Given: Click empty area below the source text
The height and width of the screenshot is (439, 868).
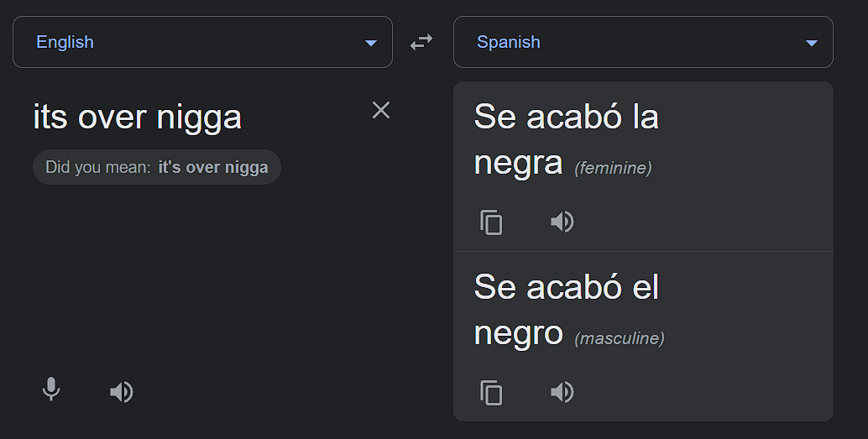Looking at the screenshot, I should click(x=201, y=285).
